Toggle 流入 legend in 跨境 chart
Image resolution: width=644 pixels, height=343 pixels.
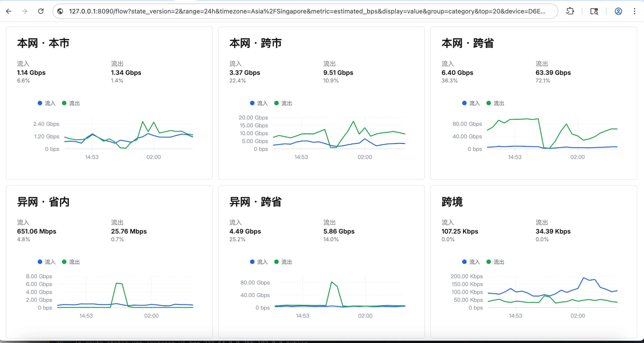(x=471, y=262)
